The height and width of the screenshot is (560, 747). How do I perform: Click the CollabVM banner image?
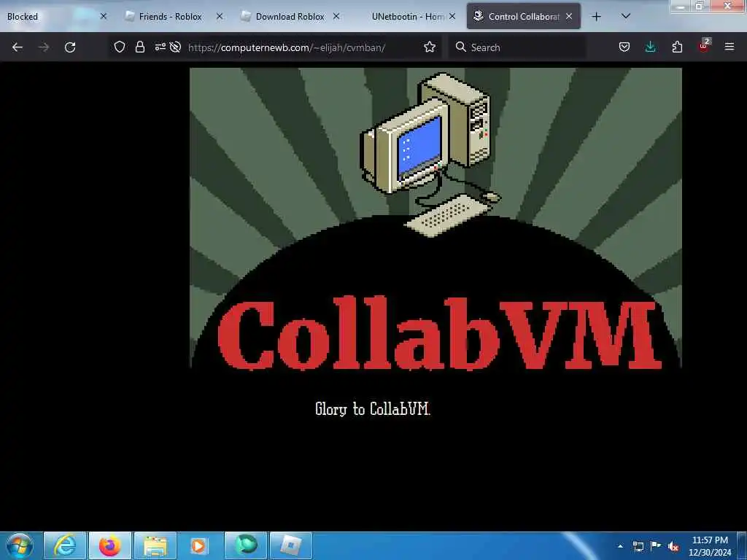(436, 218)
